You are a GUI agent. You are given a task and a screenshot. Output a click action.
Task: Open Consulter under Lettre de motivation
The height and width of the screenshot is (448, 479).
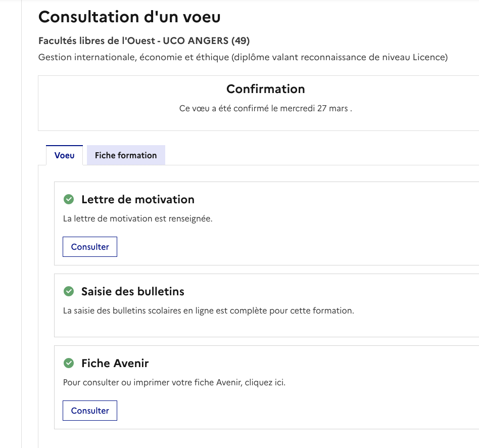pyautogui.click(x=90, y=247)
